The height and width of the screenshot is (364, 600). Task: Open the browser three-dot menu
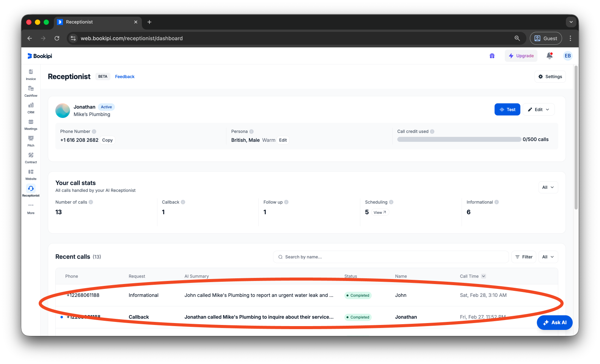point(570,38)
